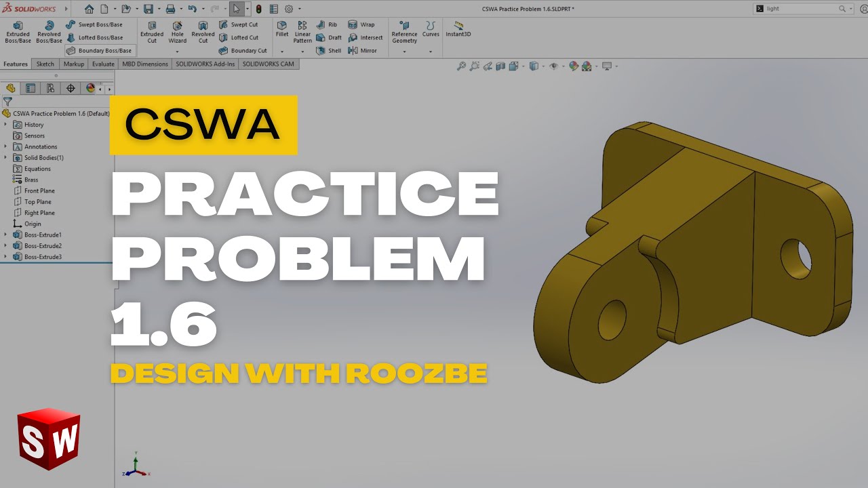This screenshot has height=488, width=868.
Task: Open the Curves tool
Action: (x=431, y=29)
